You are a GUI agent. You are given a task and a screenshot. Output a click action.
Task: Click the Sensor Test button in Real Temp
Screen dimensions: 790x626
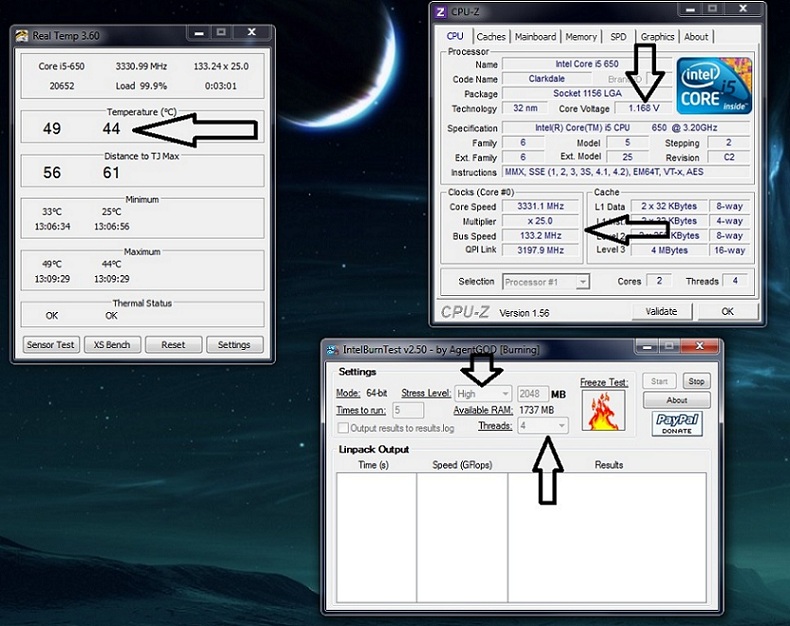click(x=50, y=345)
